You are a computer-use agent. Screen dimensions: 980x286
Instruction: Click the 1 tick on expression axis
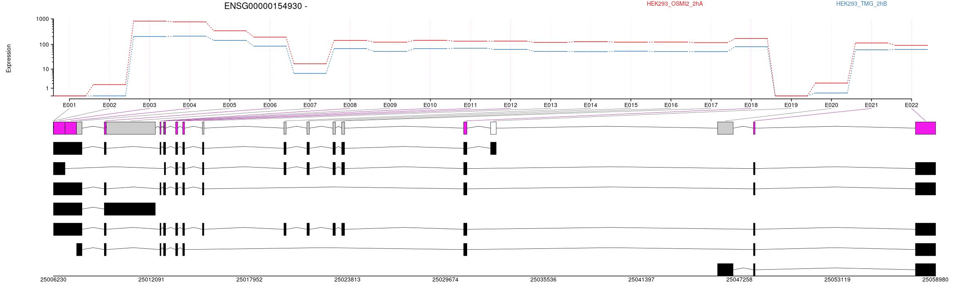(x=47, y=88)
